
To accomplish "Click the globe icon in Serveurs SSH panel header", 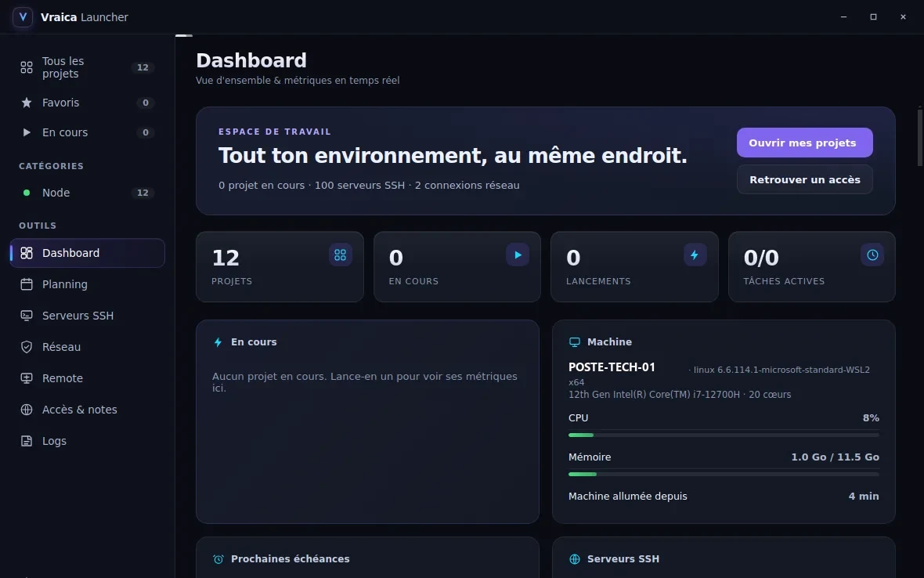I will pos(575,559).
